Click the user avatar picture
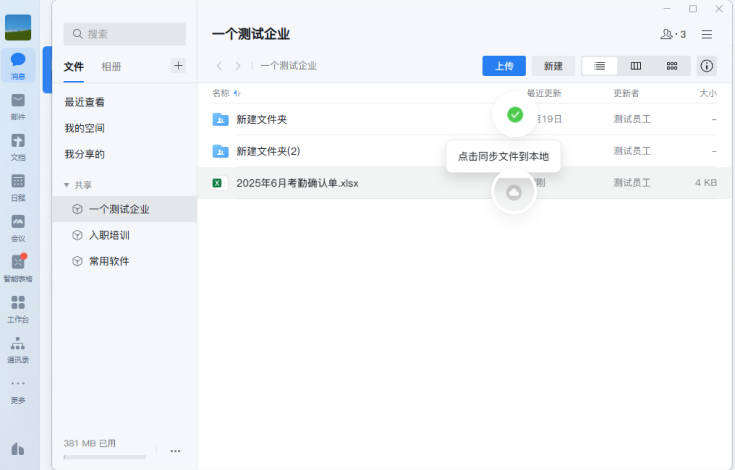 coord(18,27)
